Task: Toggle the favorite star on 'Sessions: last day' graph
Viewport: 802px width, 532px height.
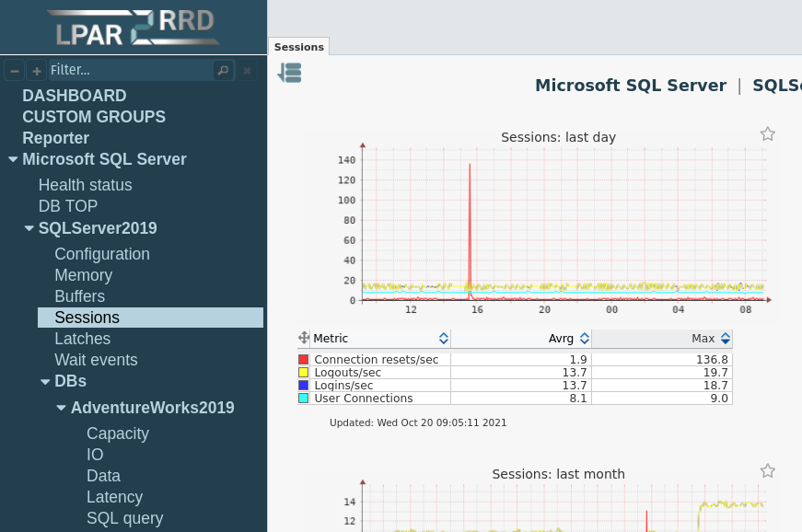Action: pos(768,133)
